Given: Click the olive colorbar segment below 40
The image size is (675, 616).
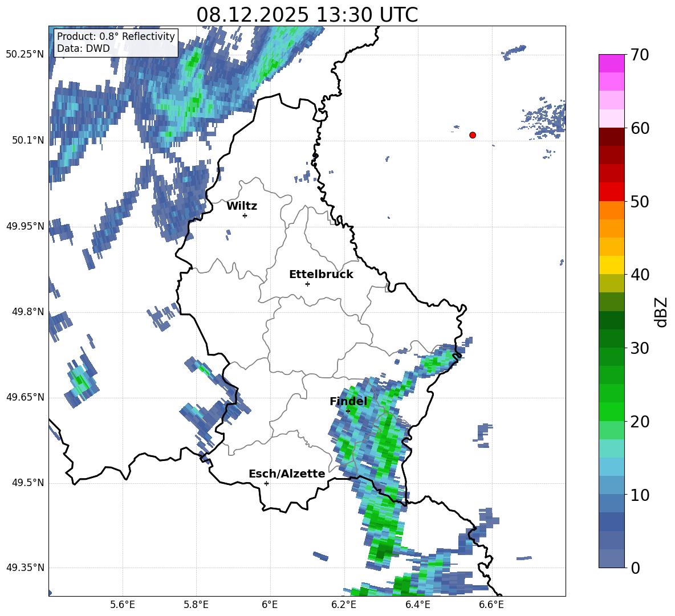Looking at the screenshot, I should 611,283.
